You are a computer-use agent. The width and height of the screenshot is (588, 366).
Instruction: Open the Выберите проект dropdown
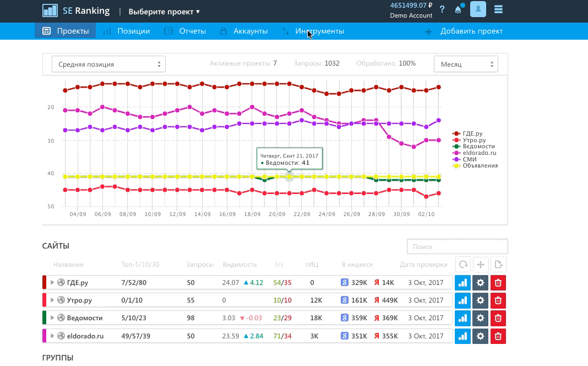pyautogui.click(x=164, y=12)
